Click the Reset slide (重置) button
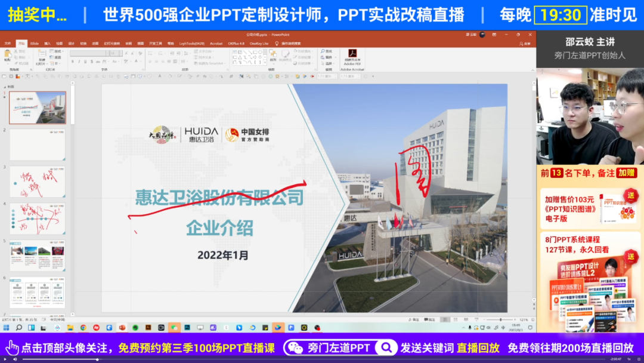The height and width of the screenshot is (363, 644). click(x=56, y=57)
